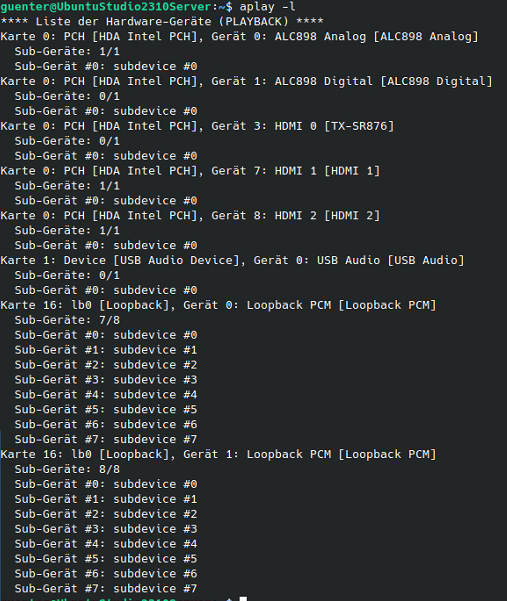Click the terminal cursor block at bottom
507x601 pixels.
tap(243, 599)
